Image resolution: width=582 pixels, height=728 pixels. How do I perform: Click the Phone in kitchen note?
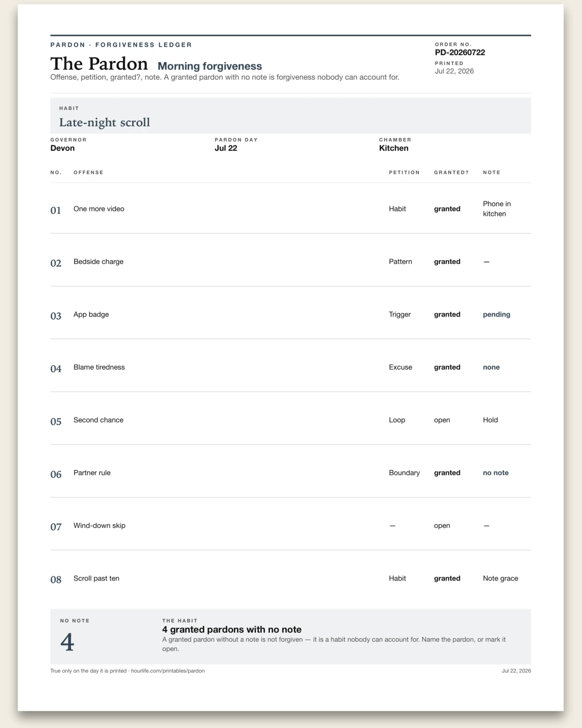point(497,209)
